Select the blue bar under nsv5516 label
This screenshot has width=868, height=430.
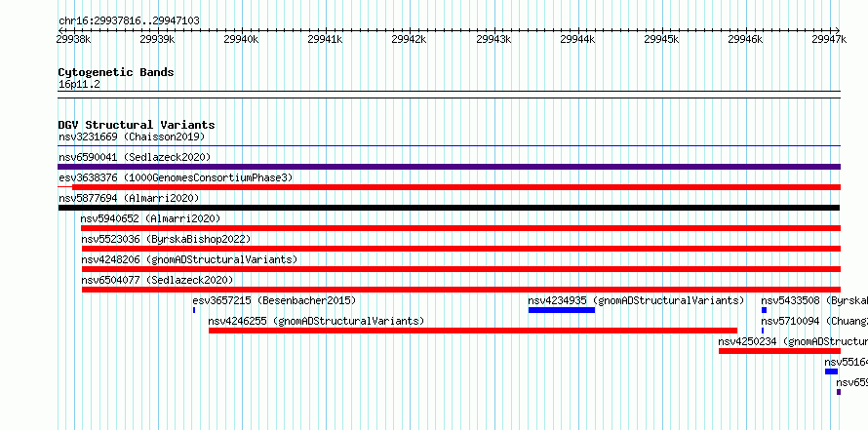831,371
